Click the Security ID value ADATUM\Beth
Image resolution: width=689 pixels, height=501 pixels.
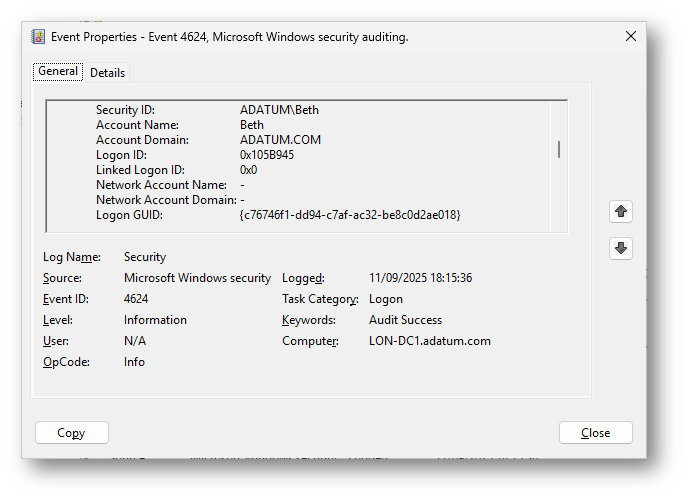tap(279, 110)
